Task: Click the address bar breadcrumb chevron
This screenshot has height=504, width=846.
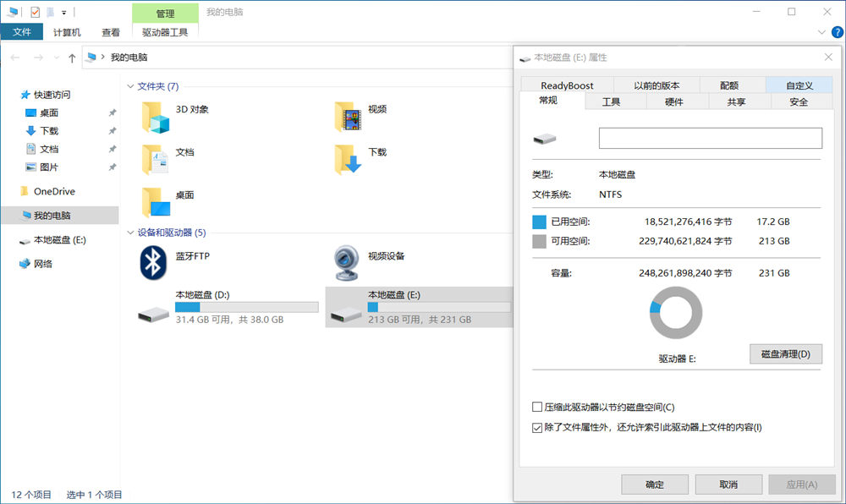Action: coord(102,57)
